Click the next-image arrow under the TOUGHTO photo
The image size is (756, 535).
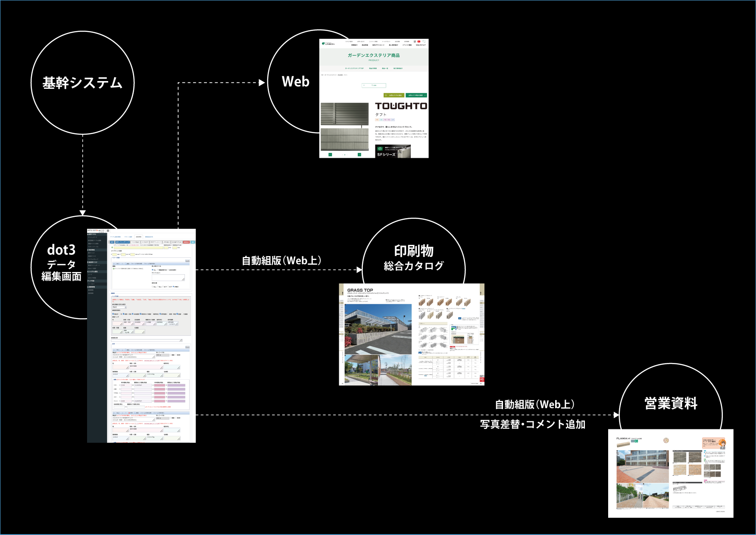click(359, 154)
